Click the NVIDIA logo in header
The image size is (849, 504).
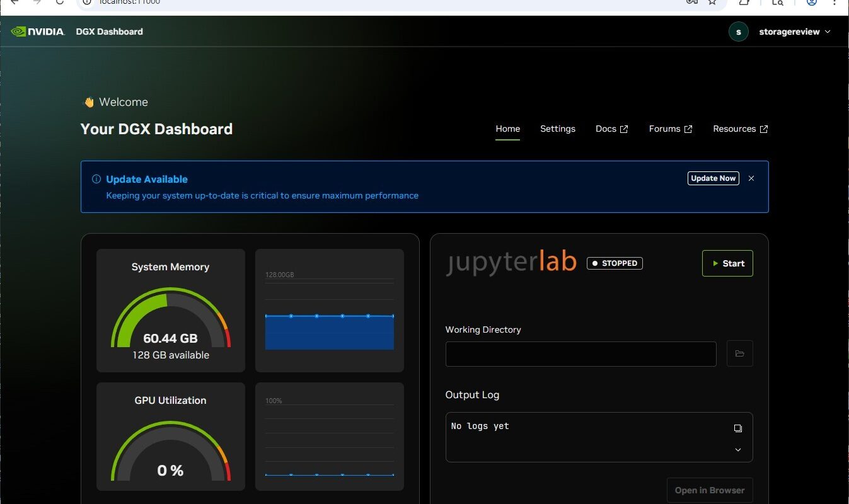[x=38, y=31]
